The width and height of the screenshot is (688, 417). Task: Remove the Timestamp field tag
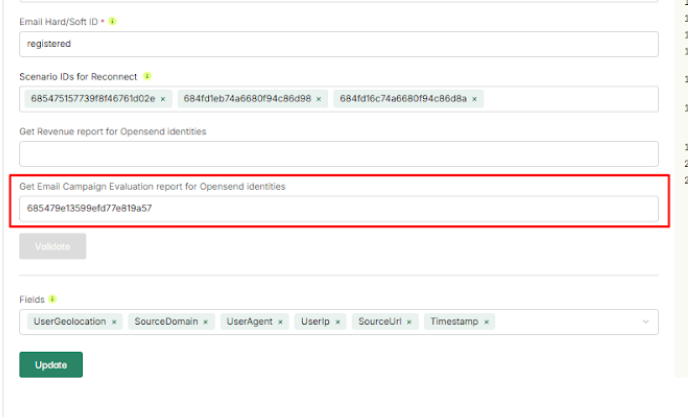tap(486, 322)
